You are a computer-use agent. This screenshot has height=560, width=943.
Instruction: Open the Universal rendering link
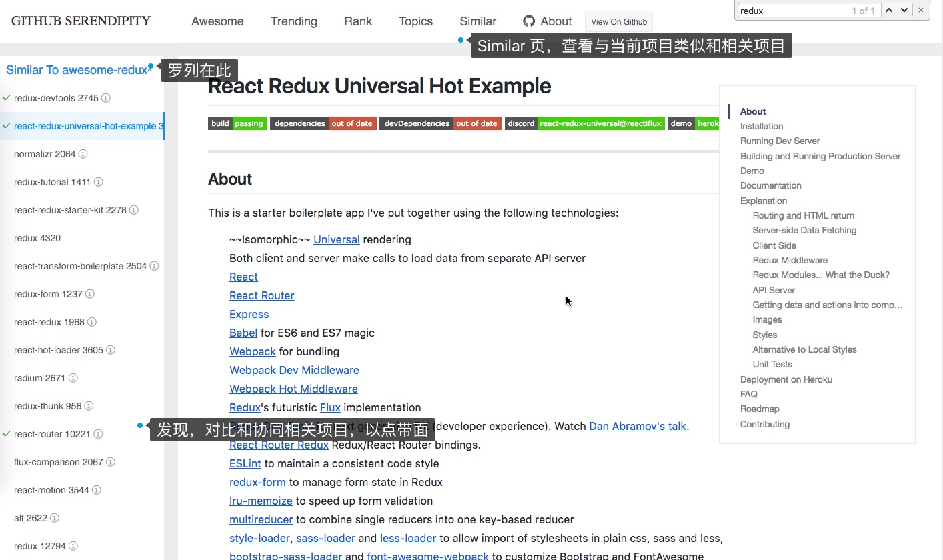coord(337,239)
